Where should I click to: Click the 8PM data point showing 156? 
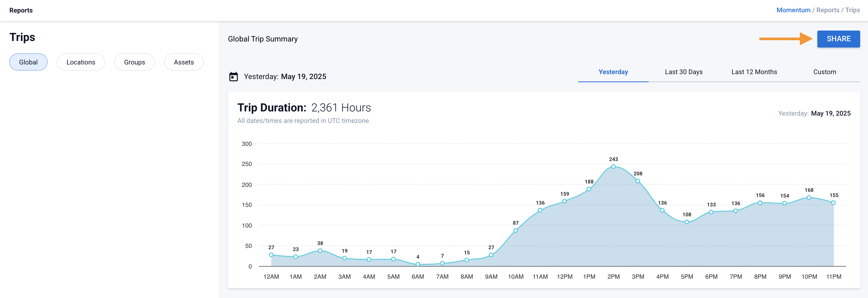tap(760, 203)
